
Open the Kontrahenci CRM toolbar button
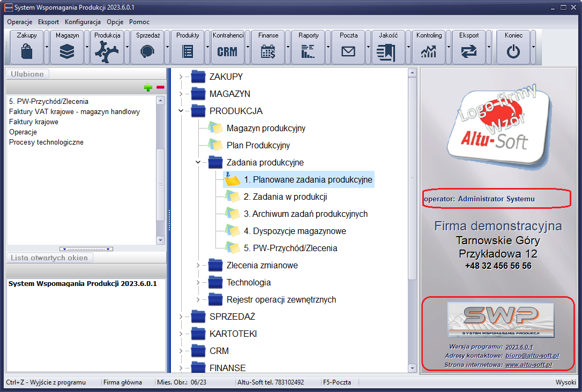(x=227, y=51)
